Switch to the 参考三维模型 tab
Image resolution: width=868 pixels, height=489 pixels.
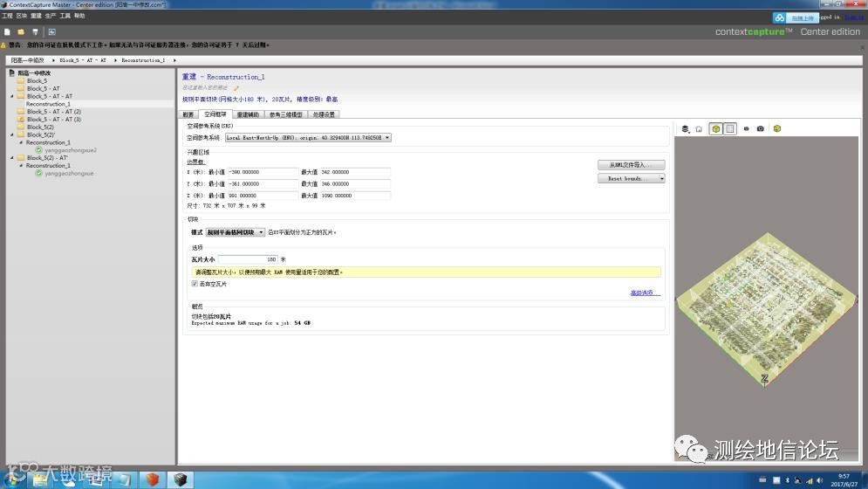point(285,114)
